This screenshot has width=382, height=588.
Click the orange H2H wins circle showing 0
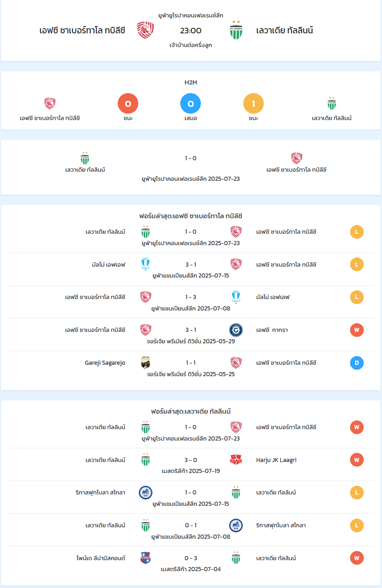pos(128,104)
